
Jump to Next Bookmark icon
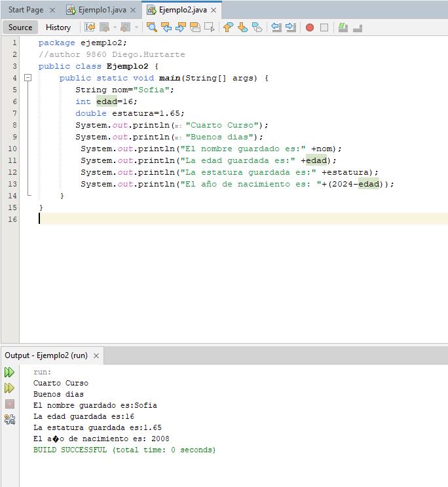coord(242,27)
